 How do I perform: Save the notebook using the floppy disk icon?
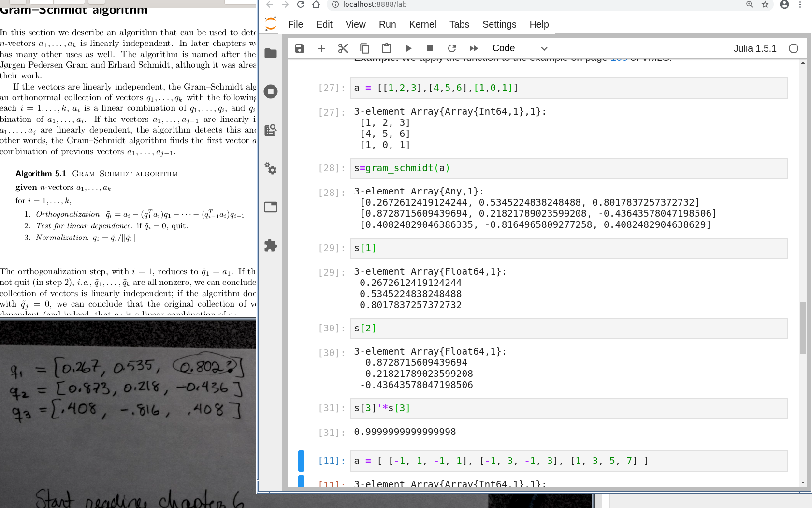coord(300,48)
